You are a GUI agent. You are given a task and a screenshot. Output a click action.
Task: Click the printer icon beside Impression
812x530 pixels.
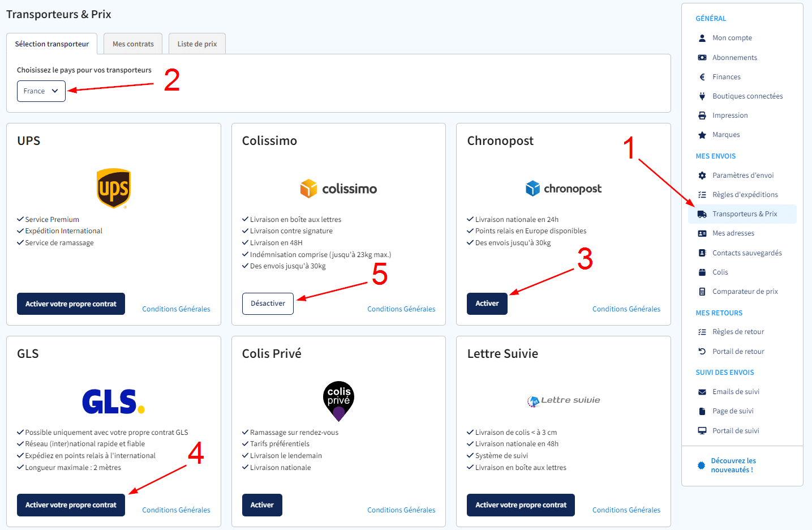click(702, 116)
